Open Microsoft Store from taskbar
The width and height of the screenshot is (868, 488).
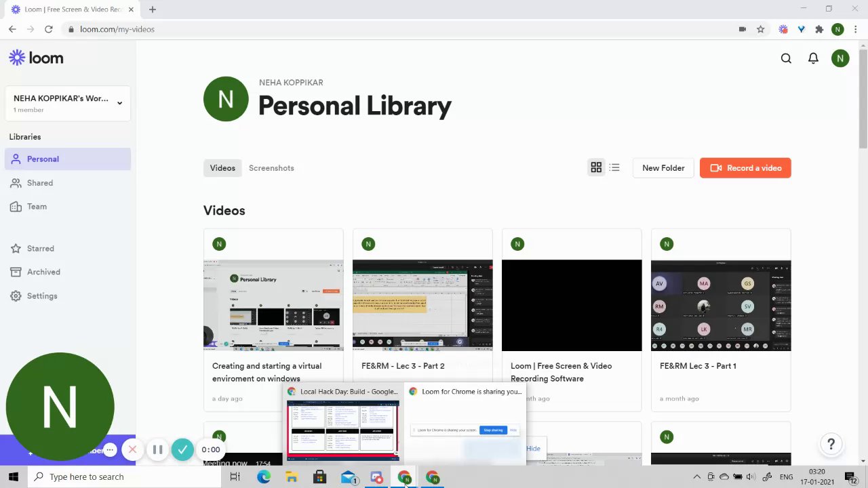tap(319, 477)
